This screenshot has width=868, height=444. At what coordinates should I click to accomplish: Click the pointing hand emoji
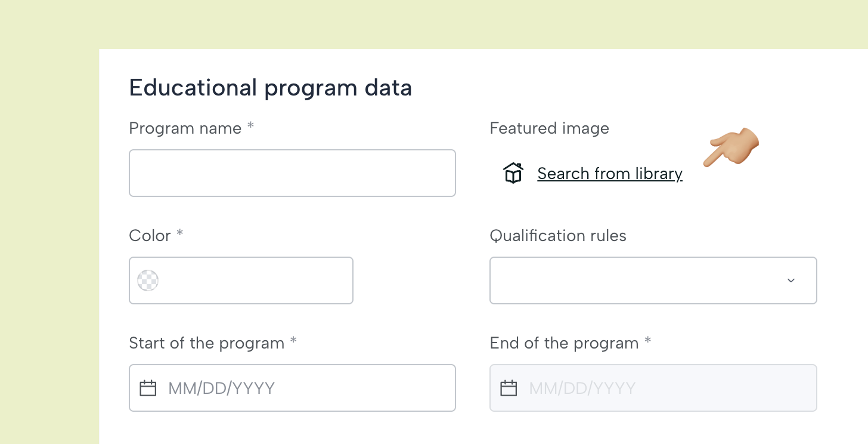point(731,147)
